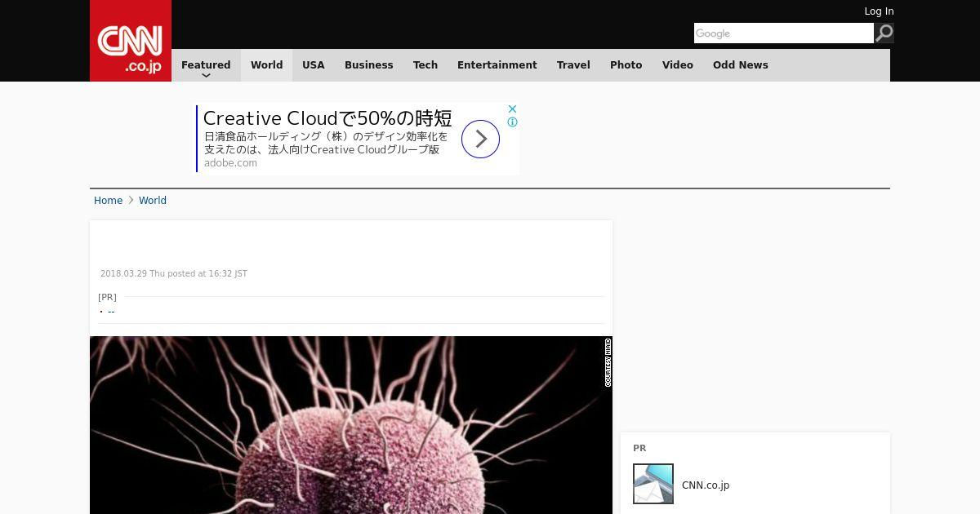Select the Video menu item
The width and height of the screenshot is (980, 514).
[677, 65]
